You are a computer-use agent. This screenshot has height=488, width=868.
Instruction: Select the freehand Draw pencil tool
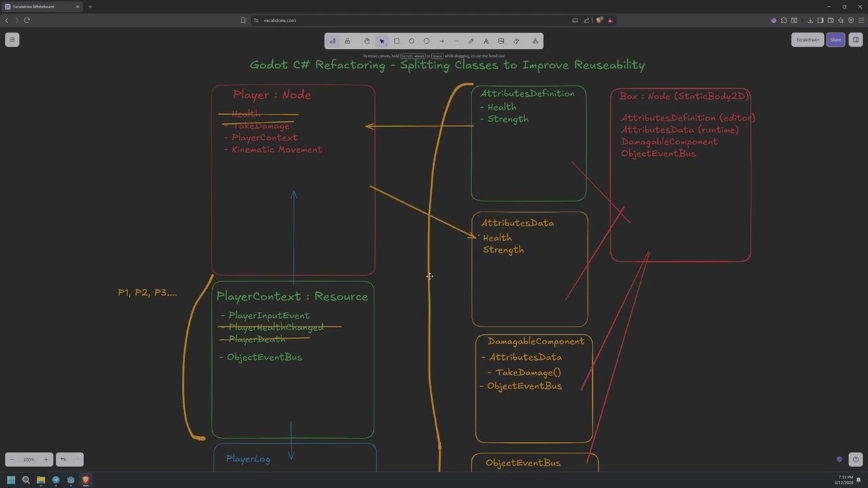point(471,41)
